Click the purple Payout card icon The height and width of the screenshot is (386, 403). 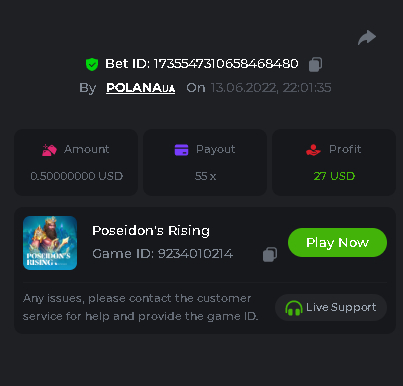[181, 150]
